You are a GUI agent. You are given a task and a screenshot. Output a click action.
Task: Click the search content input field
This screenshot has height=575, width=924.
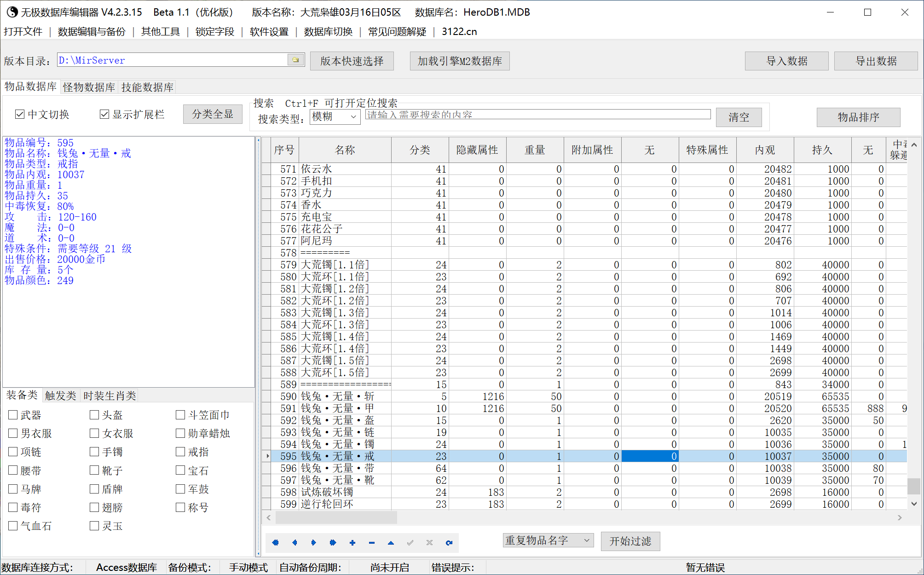(x=538, y=115)
